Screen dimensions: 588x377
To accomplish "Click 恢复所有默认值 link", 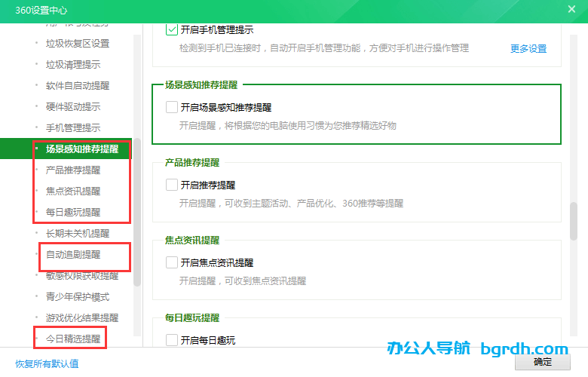I will pos(47,363).
